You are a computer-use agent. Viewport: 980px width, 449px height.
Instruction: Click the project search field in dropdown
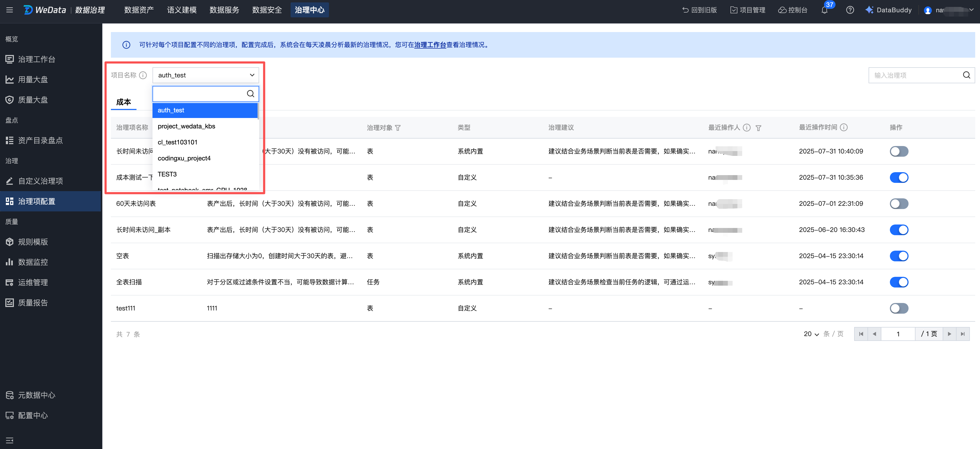coord(200,94)
